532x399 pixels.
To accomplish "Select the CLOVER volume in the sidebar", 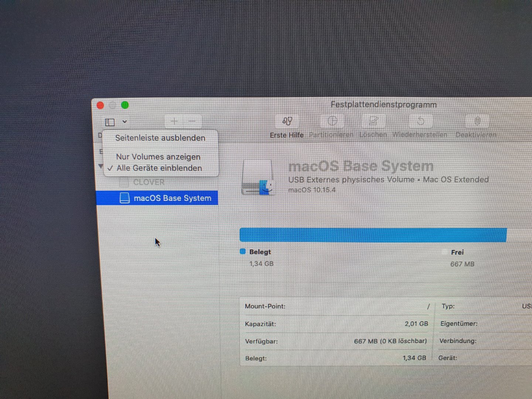I will pos(149,182).
